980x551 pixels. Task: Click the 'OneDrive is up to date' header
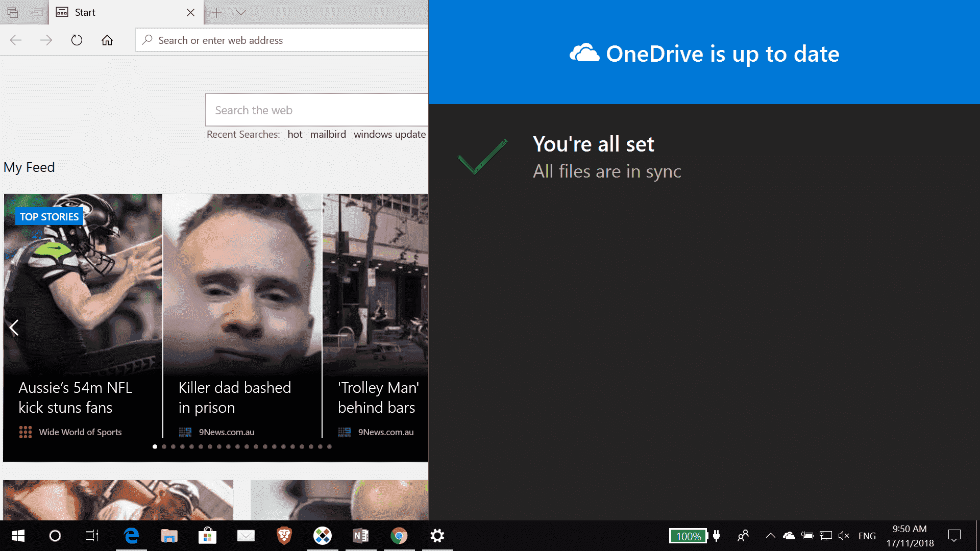pos(704,54)
